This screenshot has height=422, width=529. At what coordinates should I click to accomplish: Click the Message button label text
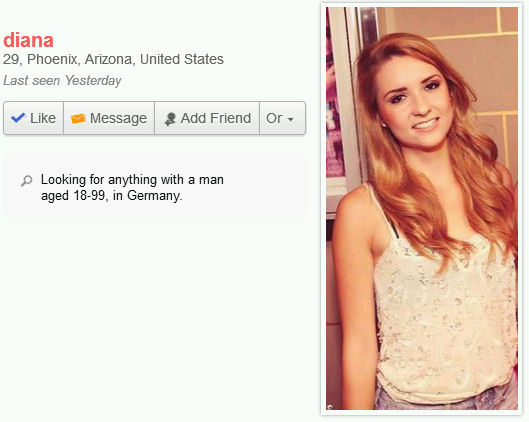point(118,118)
